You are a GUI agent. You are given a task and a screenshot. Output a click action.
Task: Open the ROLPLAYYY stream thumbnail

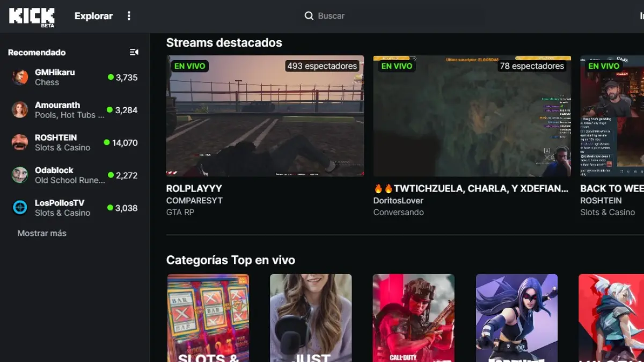pyautogui.click(x=265, y=116)
